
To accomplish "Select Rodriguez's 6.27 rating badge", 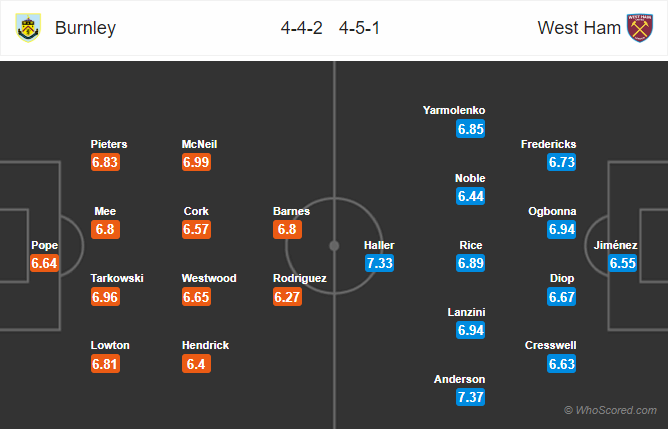I will click(x=288, y=297).
